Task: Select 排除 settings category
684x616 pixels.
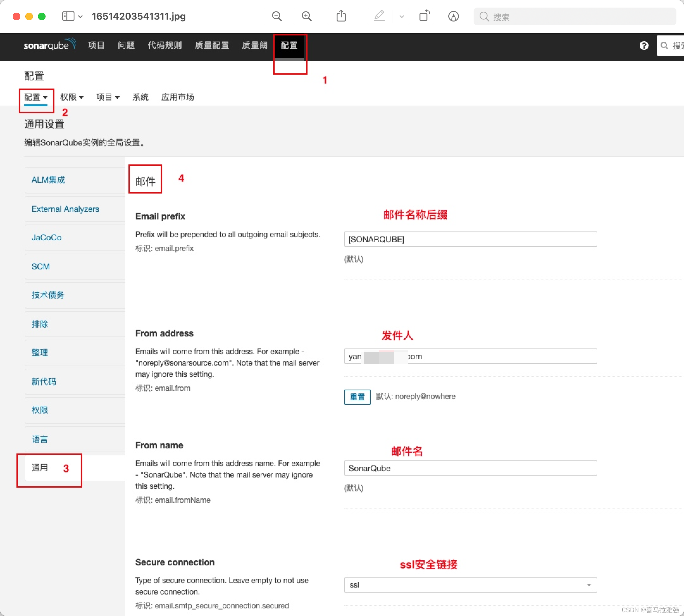Action: click(x=75, y=324)
